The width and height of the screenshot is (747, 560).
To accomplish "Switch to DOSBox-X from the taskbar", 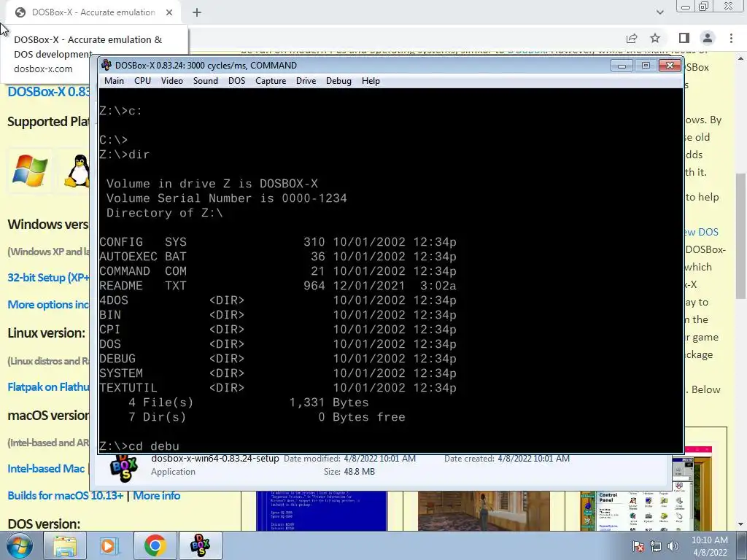I will pyautogui.click(x=200, y=545).
